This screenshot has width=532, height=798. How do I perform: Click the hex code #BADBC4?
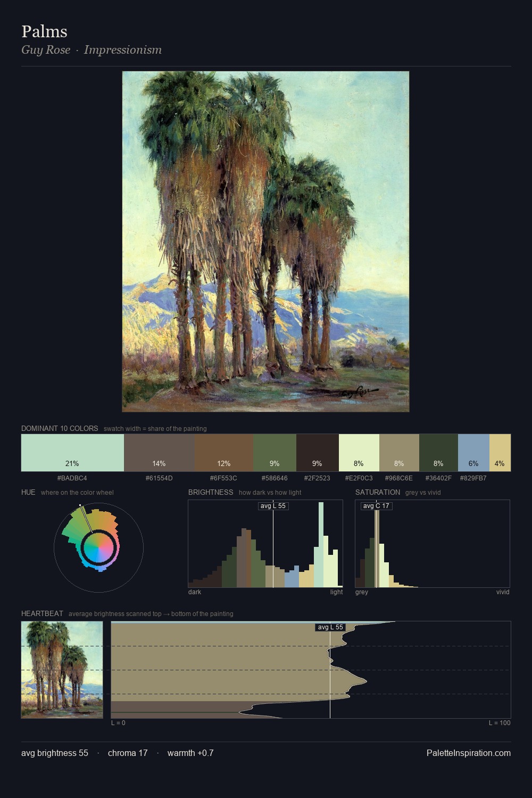[72, 478]
